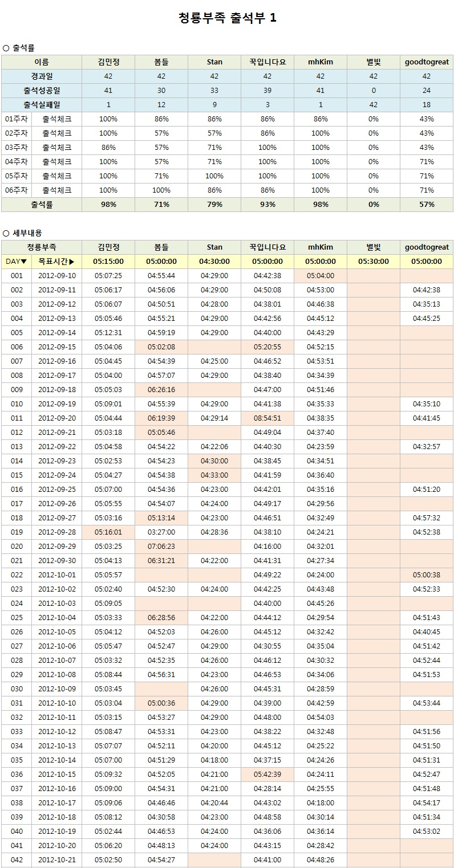The width and height of the screenshot is (454, 868).
Task: Select 별빛's target time 05:30:00
Action: [373, 262]
